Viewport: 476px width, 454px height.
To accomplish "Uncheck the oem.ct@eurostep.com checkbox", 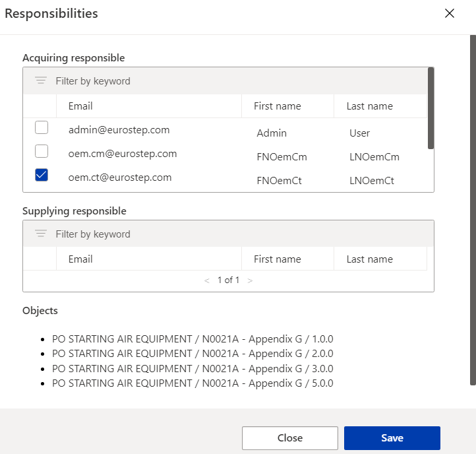I will coord(42,176).
